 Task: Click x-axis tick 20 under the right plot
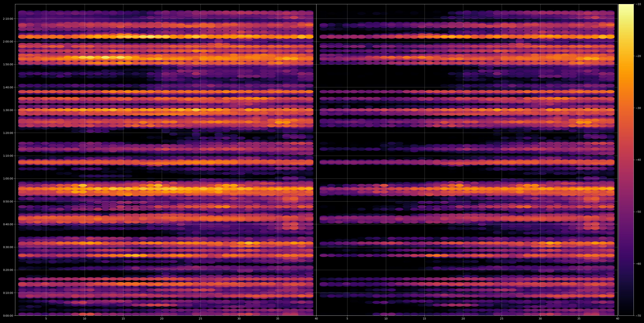[x=463, y=319]
